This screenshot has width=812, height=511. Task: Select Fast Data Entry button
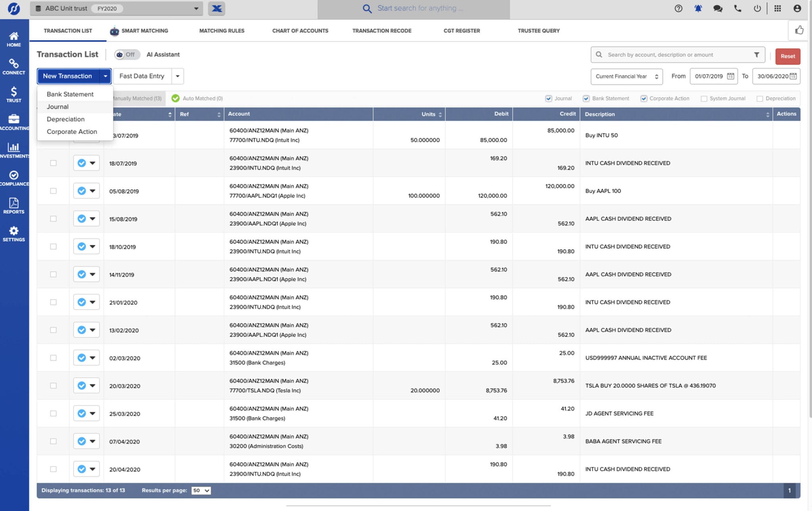coord(142,76)
